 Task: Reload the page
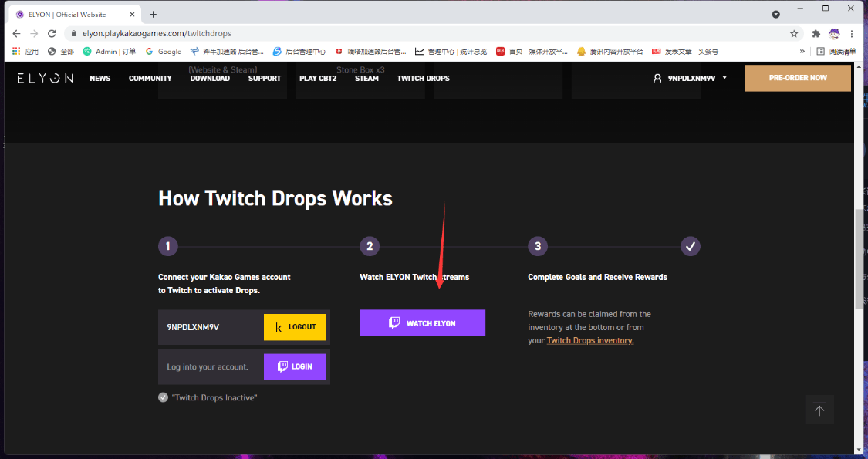pos(52,34)
